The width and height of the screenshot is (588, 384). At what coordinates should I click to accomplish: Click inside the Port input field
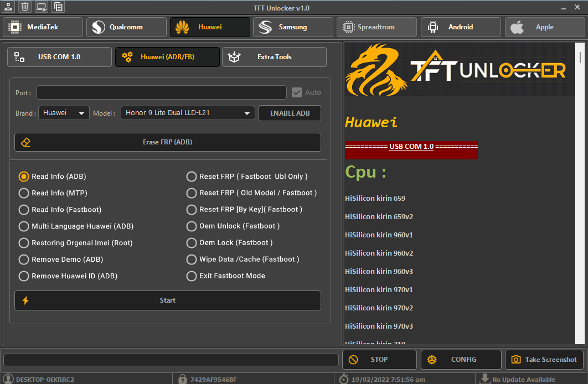(x=161, y=92)
